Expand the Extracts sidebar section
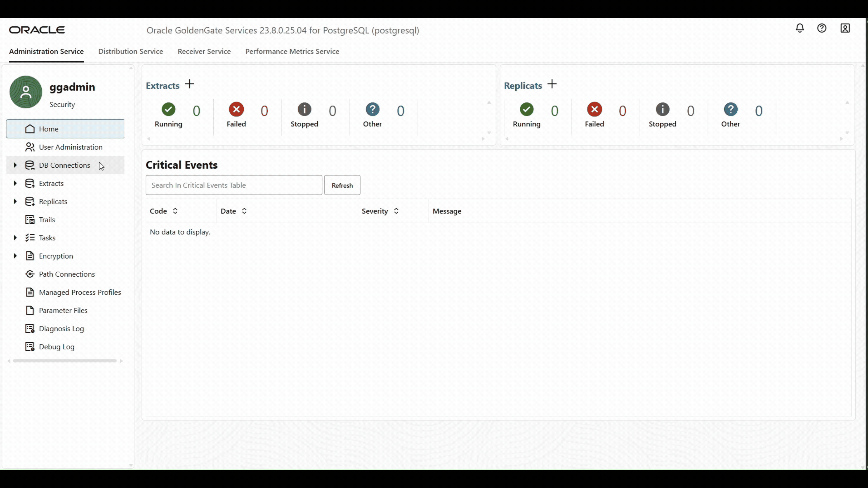This screenshot has height=488, width=868. [15, 183]
